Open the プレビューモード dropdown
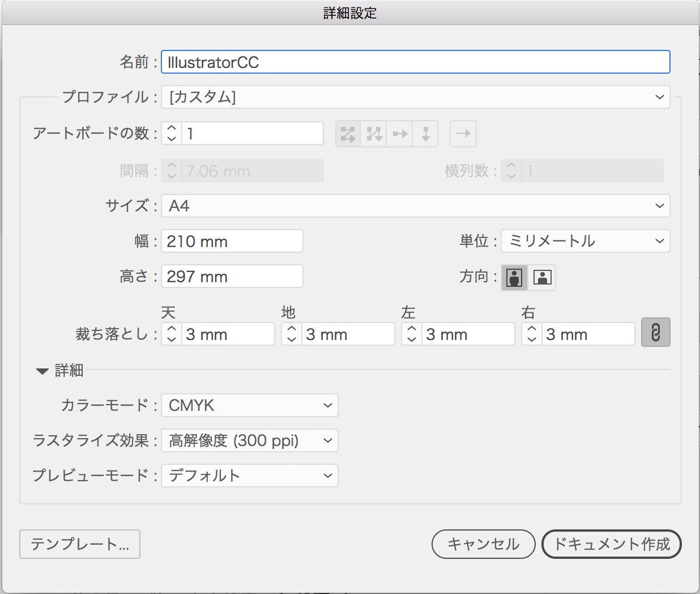Image resolution: width=700 pixels, height=594 pixels. point(250,476)
